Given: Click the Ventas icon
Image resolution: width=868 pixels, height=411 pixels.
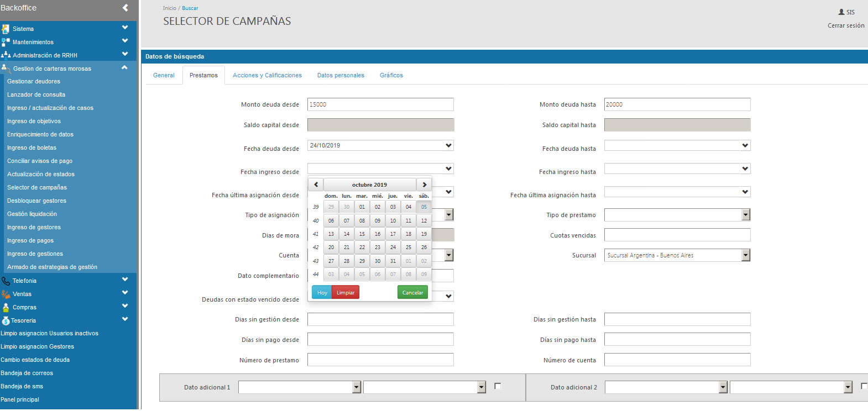Looking at the screenshot, I should pos(6,294).
